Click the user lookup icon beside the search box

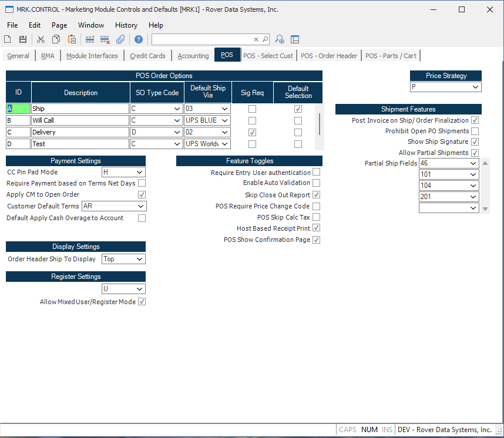click(x=278, y=39)
